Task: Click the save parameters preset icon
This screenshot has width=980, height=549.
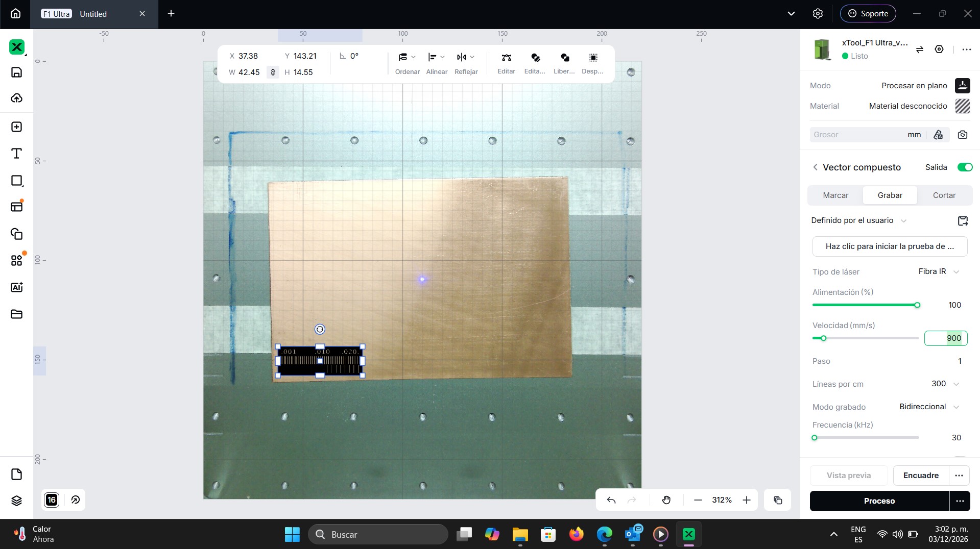Action: (x=963, y=221)
